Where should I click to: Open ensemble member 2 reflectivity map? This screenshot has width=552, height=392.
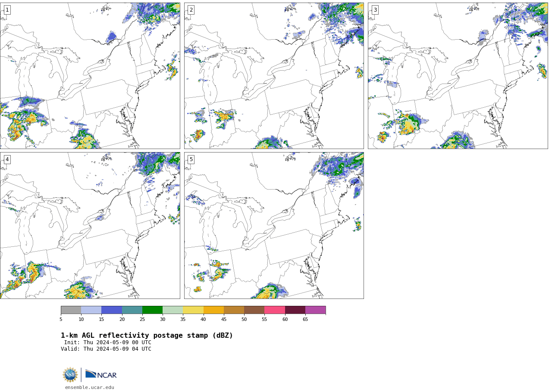pyautogui.click(x=274, y=76)
